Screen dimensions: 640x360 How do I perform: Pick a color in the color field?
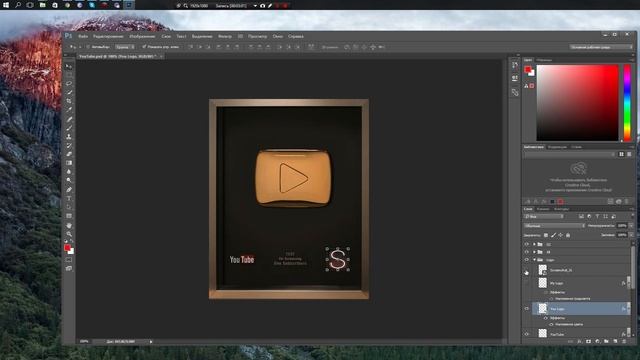(x=577, y=103)
